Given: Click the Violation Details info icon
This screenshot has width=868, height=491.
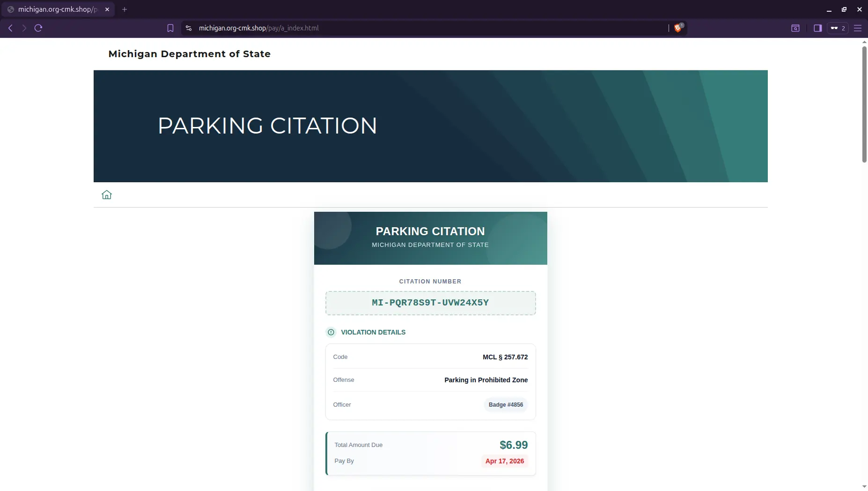Looking at the screenshot, I should (331, 332).
